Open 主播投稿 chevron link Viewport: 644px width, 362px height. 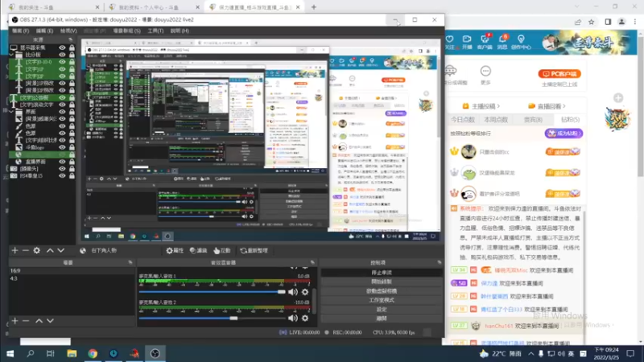(481, 106)
